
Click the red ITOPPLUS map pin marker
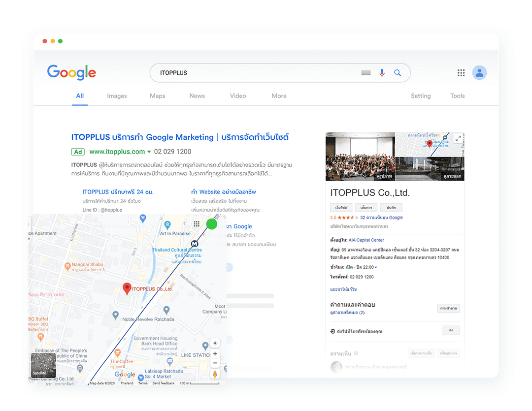[127, 288]
